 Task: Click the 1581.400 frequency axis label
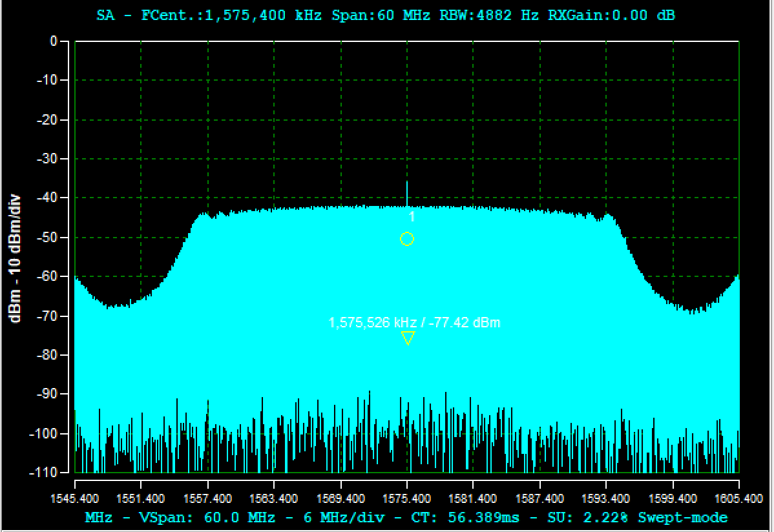point(473,498)
